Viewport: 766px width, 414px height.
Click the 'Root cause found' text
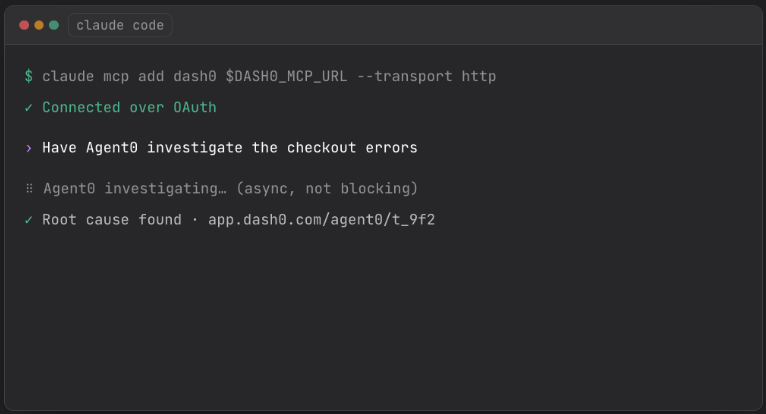point(112,220)
